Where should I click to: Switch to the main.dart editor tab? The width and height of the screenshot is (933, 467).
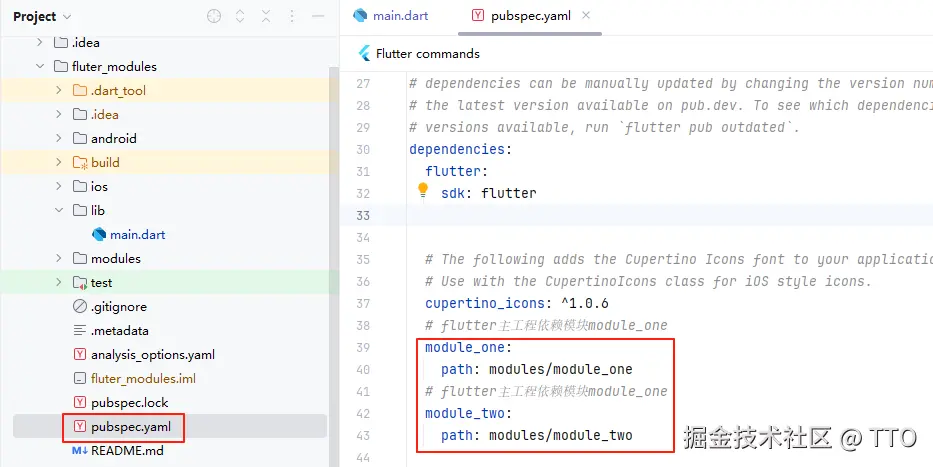tap(390, 15)
